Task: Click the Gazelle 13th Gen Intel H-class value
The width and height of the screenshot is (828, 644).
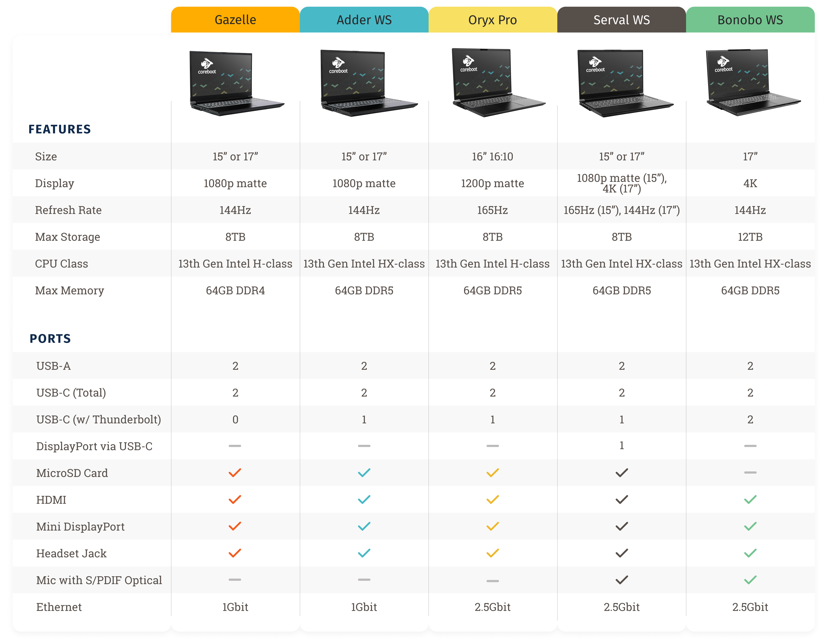Action: point(235,264)
